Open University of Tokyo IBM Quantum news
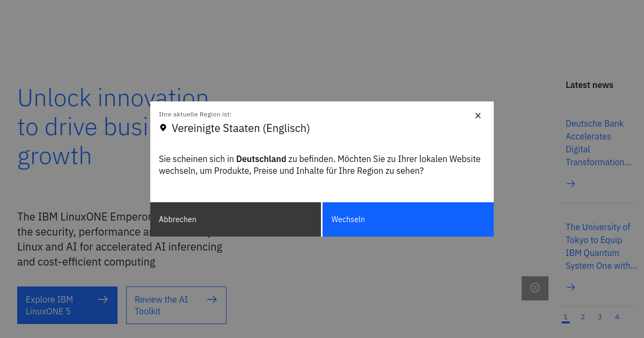644x338 pixels. click(x=601, y=246)
